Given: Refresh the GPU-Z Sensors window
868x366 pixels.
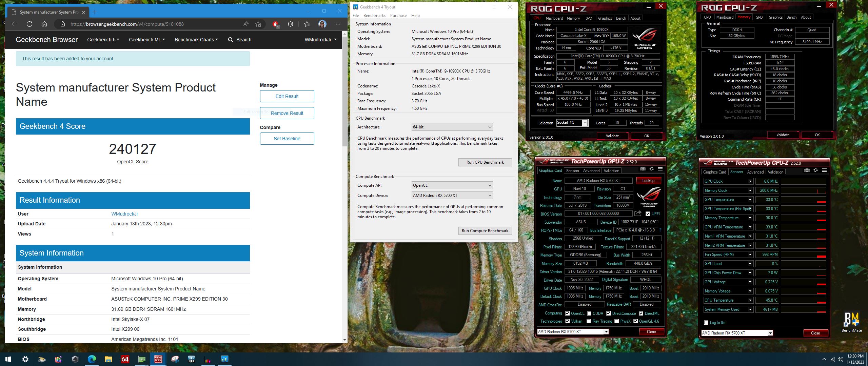Looking at the screenshot, I should point(815,170).
